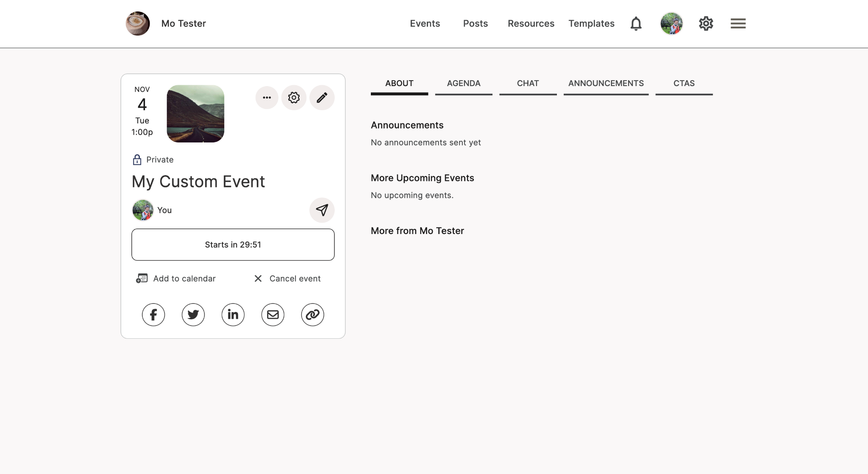Open the CTAs tab
This screenshot has height=474, width=868.
click(684, 84)
